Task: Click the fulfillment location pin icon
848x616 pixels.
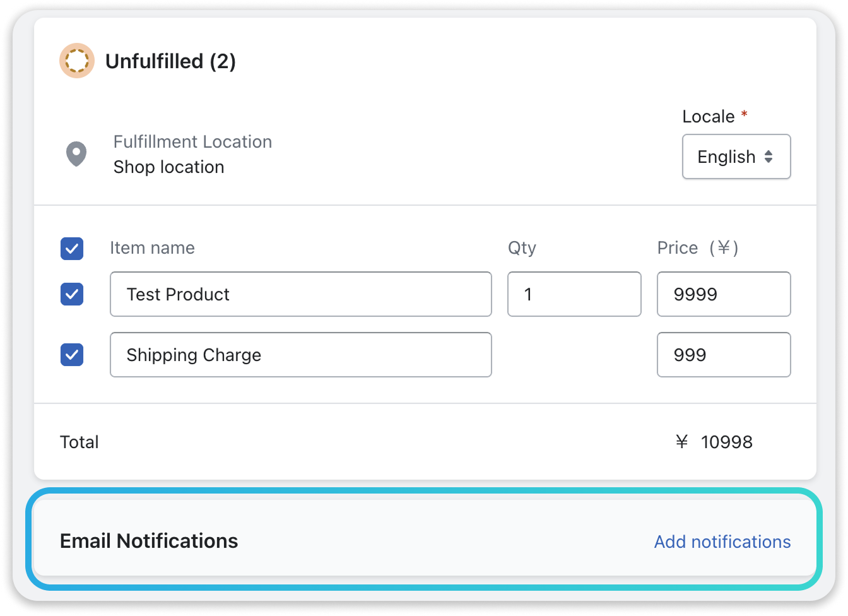Action: click(76, 154)
